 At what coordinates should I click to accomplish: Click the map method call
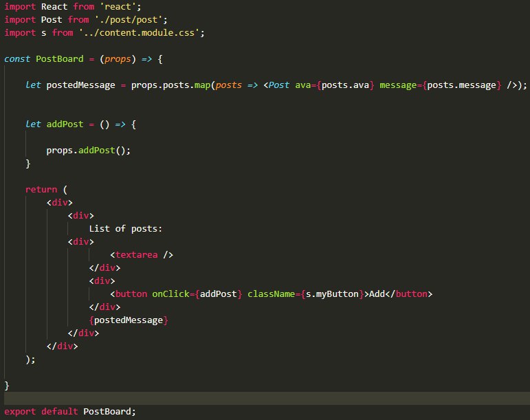pyautogui.click(x=202, y=85)
